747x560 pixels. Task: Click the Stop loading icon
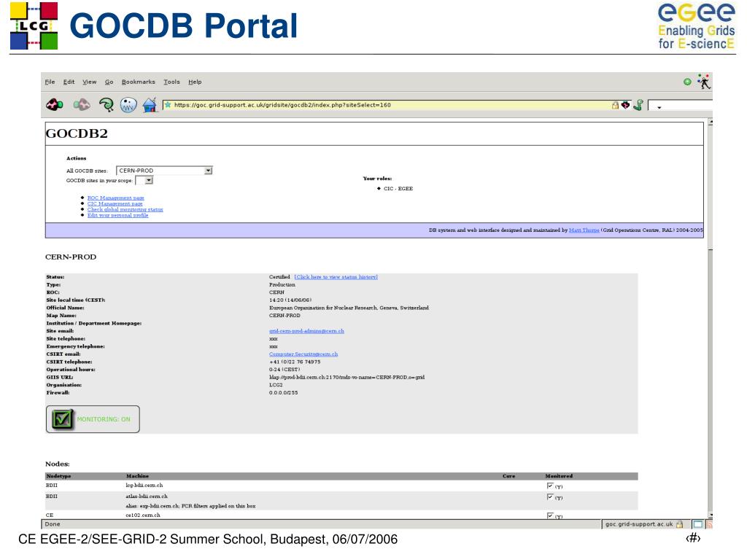[128, 105]
